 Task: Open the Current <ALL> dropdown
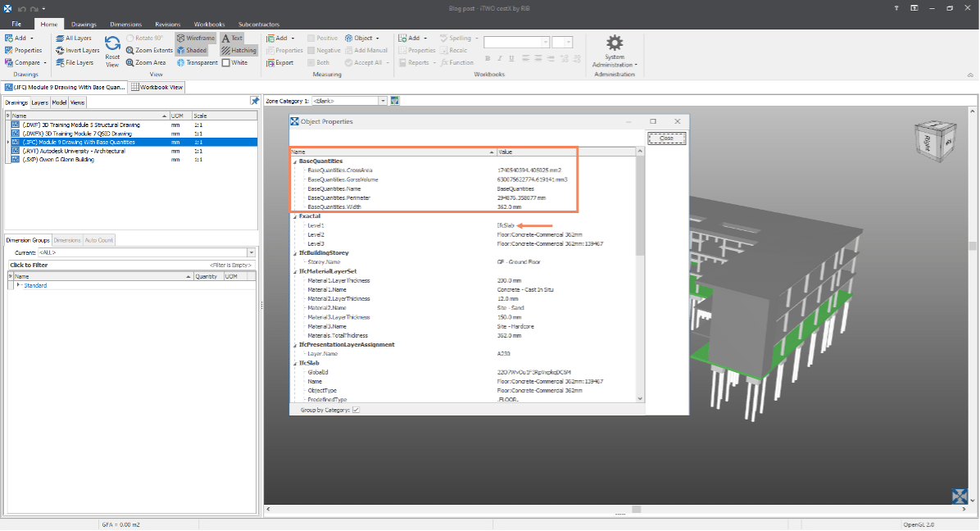pos(251,253)
